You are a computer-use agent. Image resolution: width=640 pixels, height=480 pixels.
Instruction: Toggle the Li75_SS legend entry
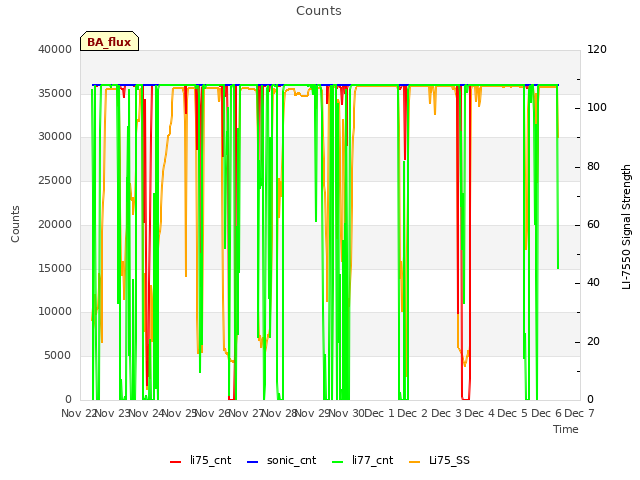439,460
